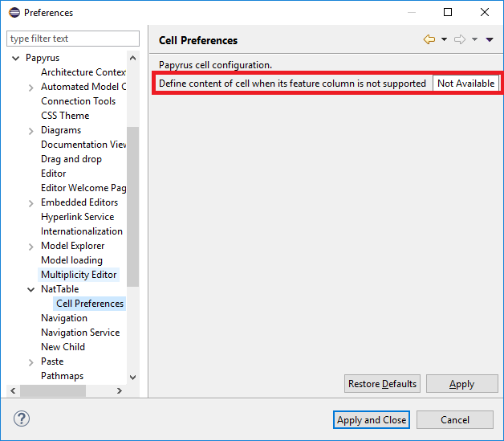
Task: Select Diagrams tree label
Action: (x=61, y=130)
